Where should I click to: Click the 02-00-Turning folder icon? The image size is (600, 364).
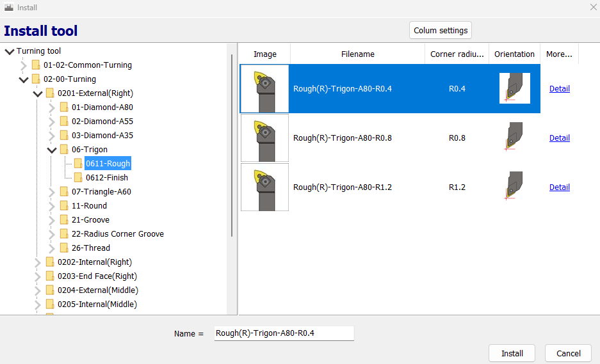(x=36, y=79)
